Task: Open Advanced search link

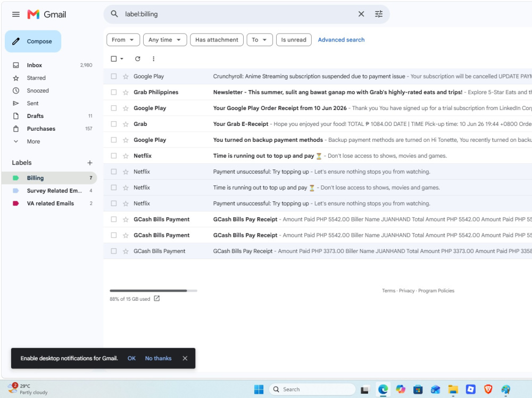Action: (341, 40)
